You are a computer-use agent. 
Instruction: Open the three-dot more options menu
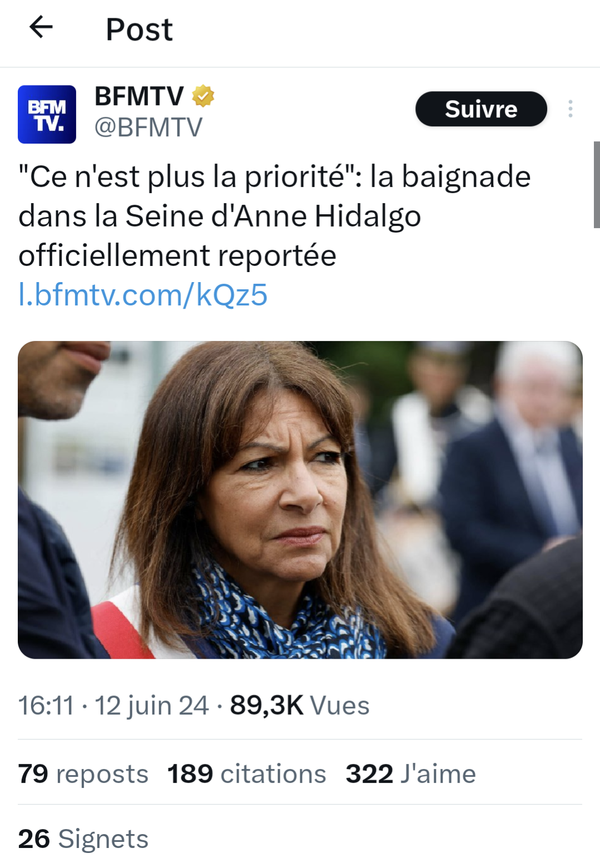click(x=570, y=108)
